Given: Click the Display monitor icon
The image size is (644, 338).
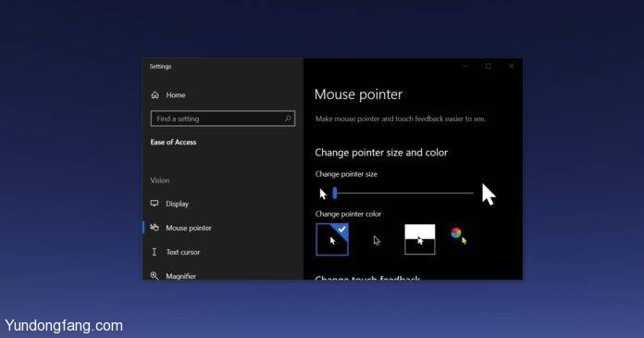Looking at the screenshot, I should (155, 203).
